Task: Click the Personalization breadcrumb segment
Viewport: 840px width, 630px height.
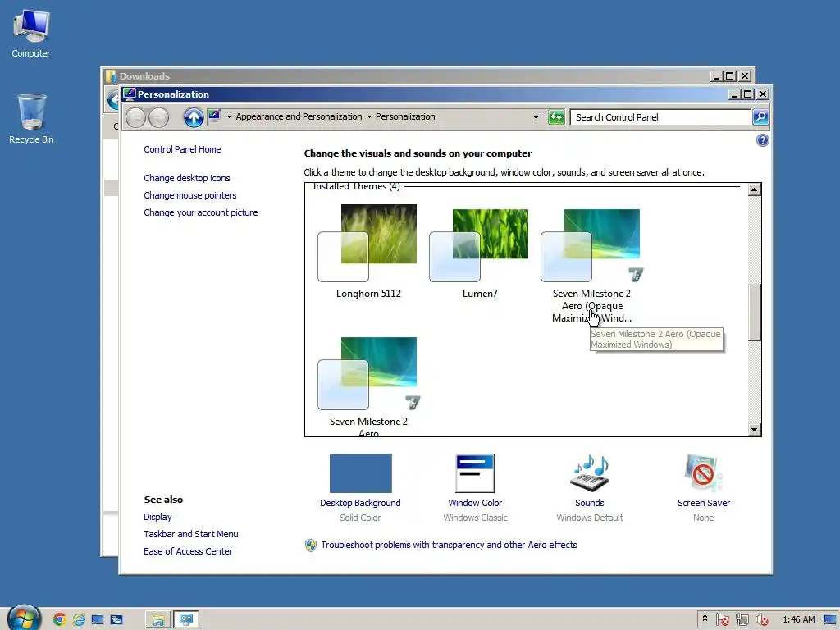Action: click(405, 116)
